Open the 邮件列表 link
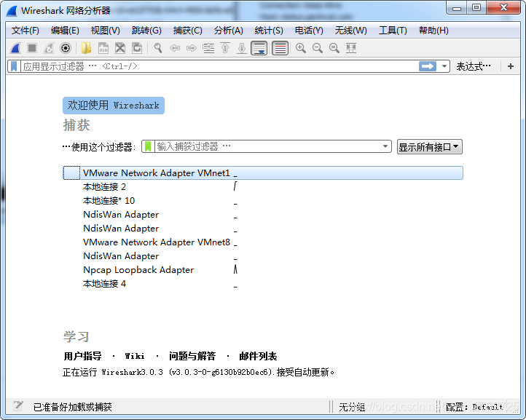Image resolution: width=526 pixels, height=420 pixels. point(258,356)
